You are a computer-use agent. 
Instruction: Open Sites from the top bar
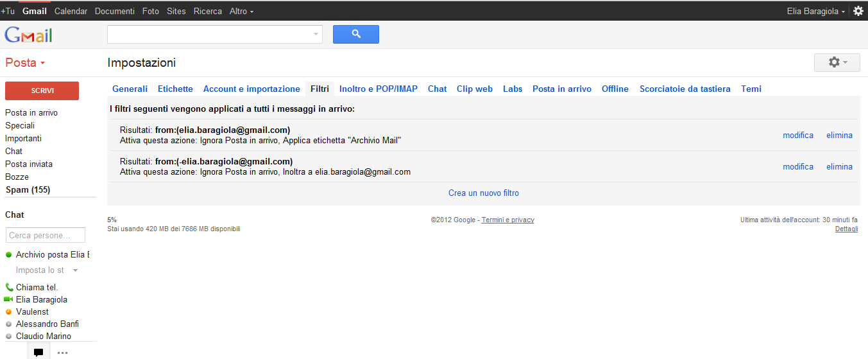tap(176, 11)
